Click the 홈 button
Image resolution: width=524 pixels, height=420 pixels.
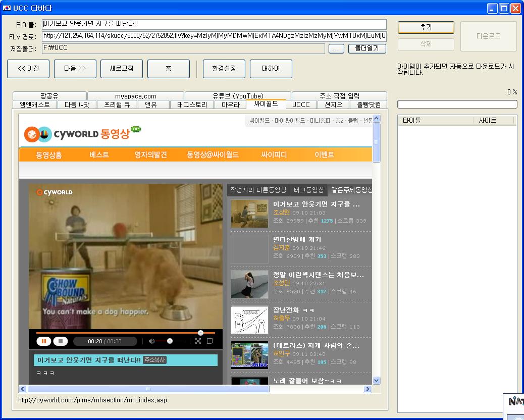[x=169, y=69]
